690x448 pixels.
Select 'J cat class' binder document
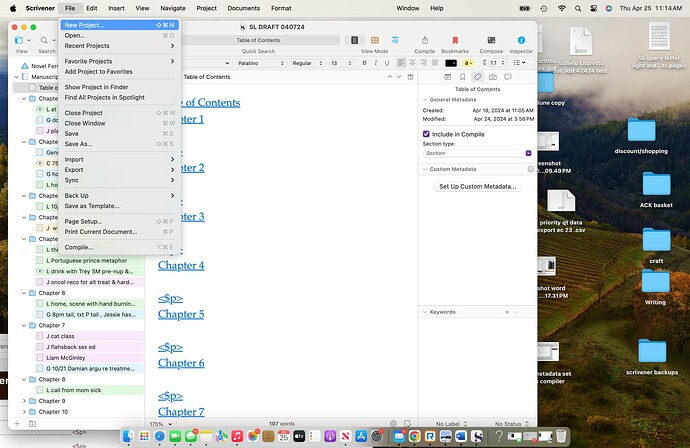pos(89,336)
